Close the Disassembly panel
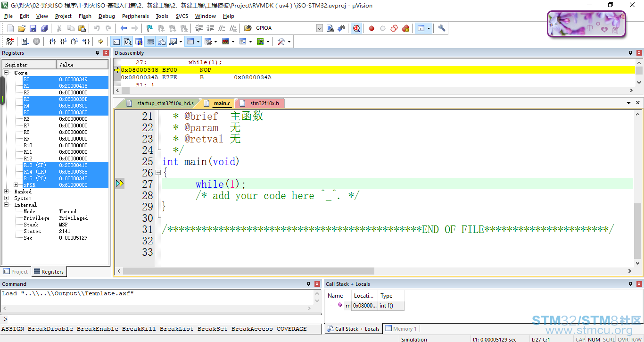This screenshot has width=644, height=342. 639,53
